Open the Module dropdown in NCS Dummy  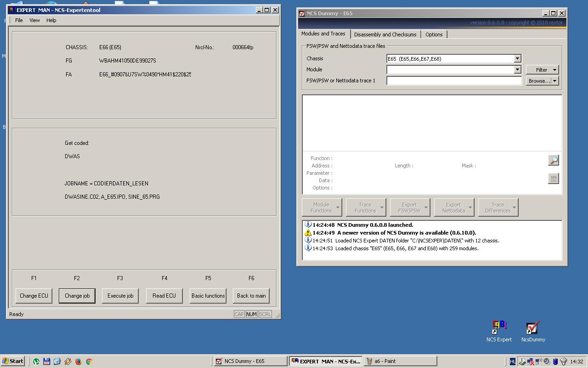click(x=517, y=69)
